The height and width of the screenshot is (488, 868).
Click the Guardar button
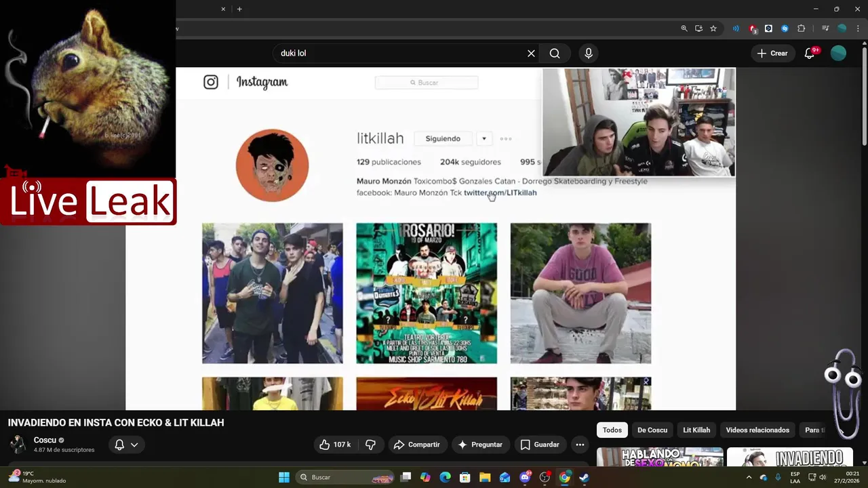pos(540,445)
